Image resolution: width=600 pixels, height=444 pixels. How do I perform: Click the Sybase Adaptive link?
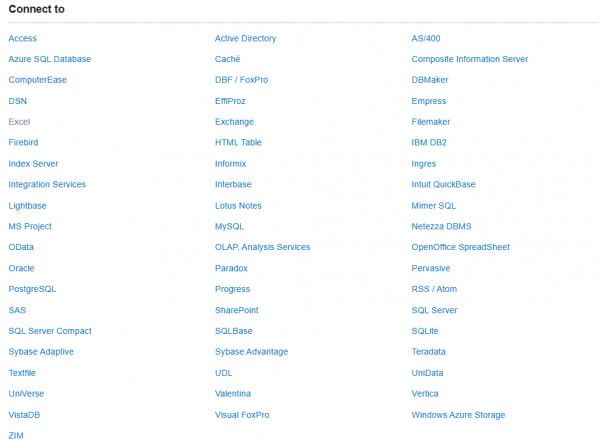(x=41, y=351)
